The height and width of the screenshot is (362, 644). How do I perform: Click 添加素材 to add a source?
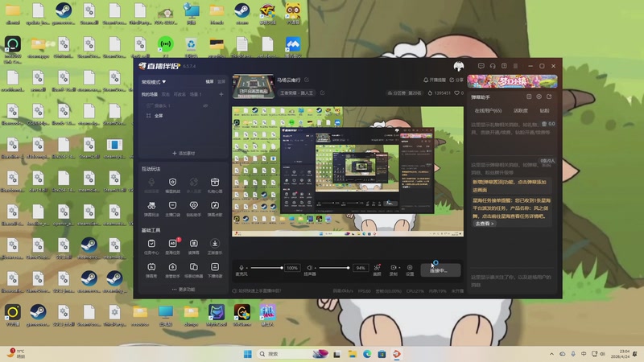pyautogui.click(x=184, y=153)
